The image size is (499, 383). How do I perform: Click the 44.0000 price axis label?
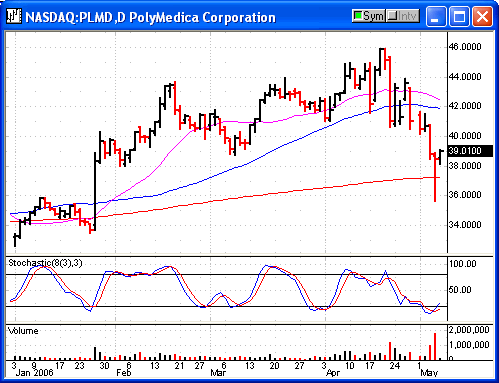(465, 77)
